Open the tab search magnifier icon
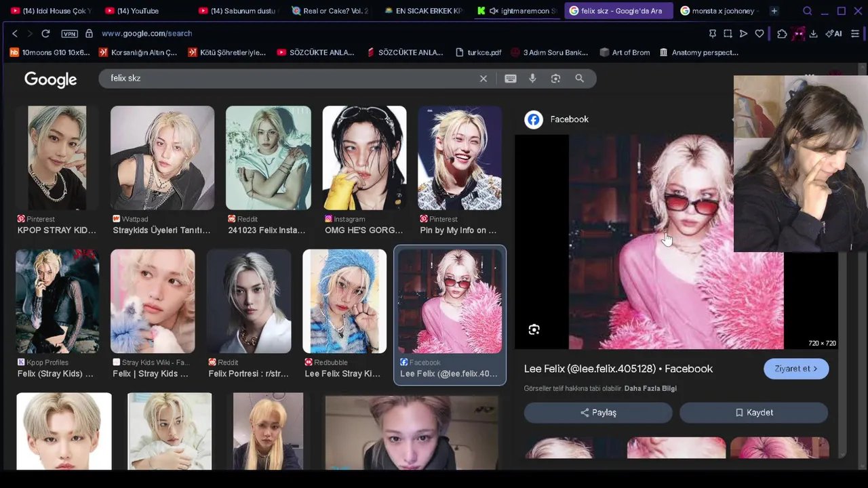 (x=807, y=11)
